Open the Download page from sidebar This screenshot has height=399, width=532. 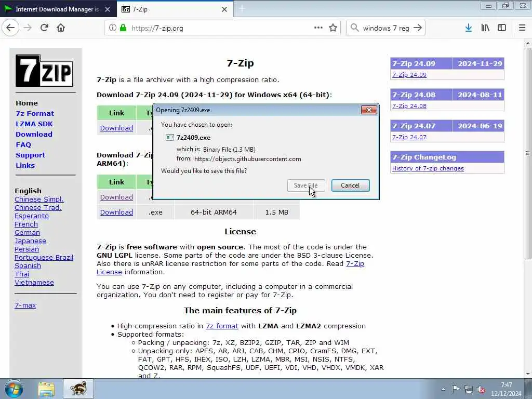[x=34, y=135]
